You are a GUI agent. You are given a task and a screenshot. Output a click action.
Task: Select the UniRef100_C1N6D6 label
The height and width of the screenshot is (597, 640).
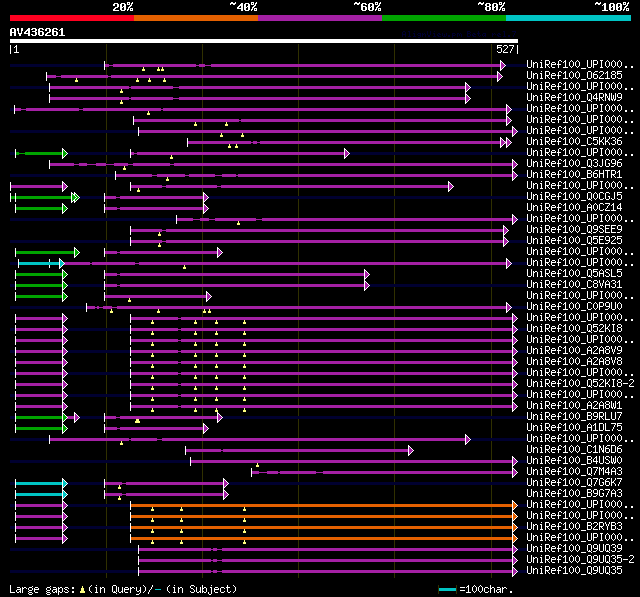pos(574,450)
